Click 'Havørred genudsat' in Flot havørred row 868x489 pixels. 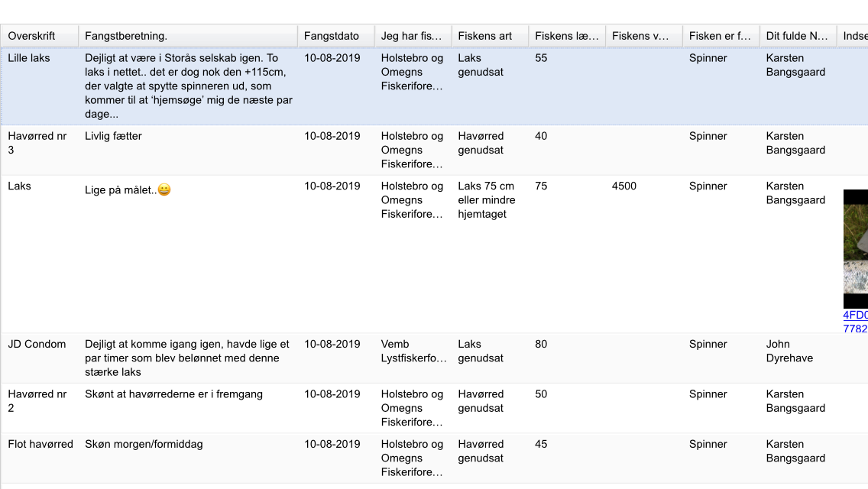tap(481, 451)
